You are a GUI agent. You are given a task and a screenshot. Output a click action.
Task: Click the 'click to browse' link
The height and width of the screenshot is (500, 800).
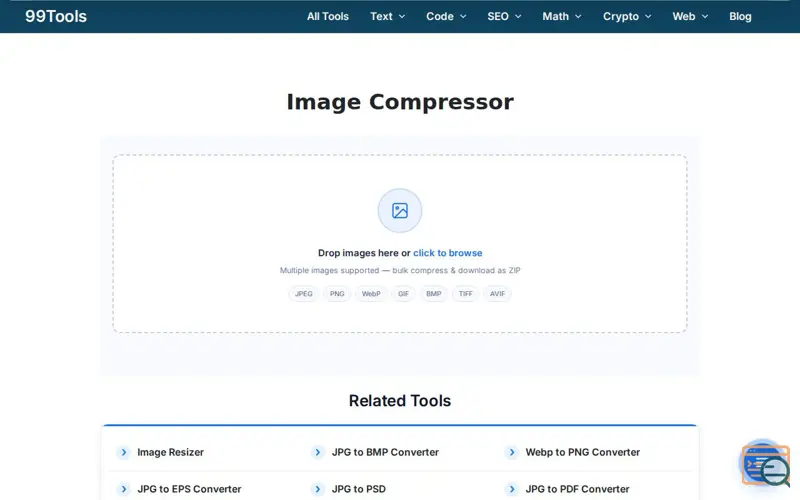coord(447,253)
